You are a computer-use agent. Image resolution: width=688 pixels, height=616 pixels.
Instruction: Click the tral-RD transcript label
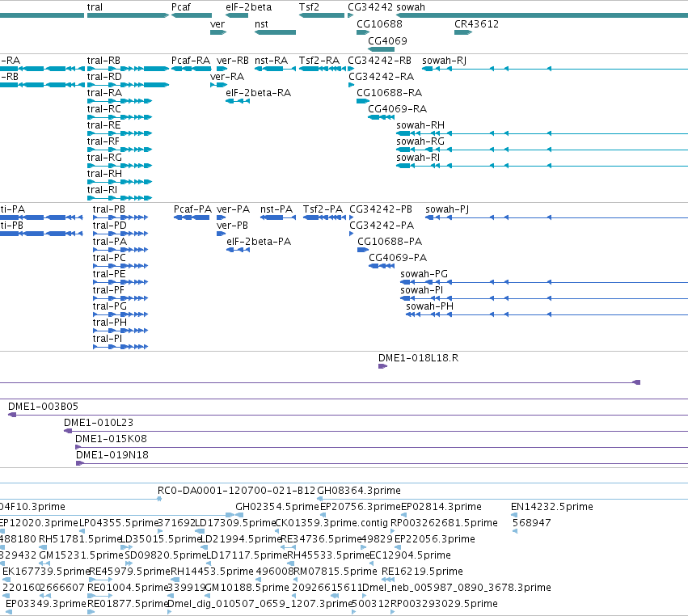pos(104,77)
